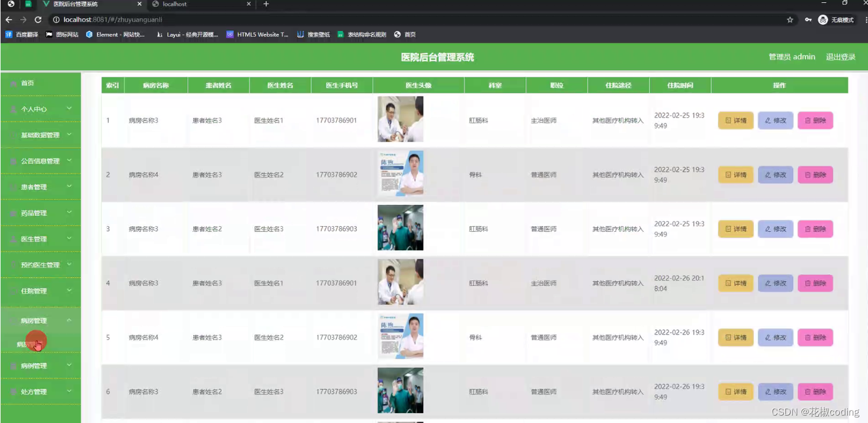
Task: Expand the 医生管理 sidebar menu
Action: coord(41,239)
